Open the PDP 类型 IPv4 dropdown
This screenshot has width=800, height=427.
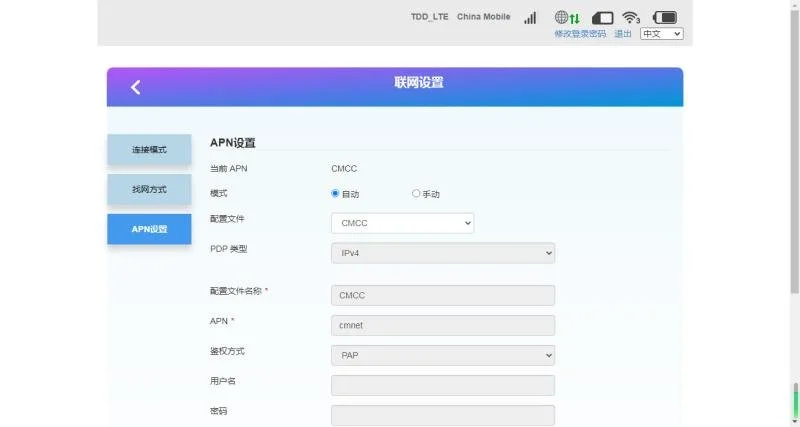click(x=443, y=253)
